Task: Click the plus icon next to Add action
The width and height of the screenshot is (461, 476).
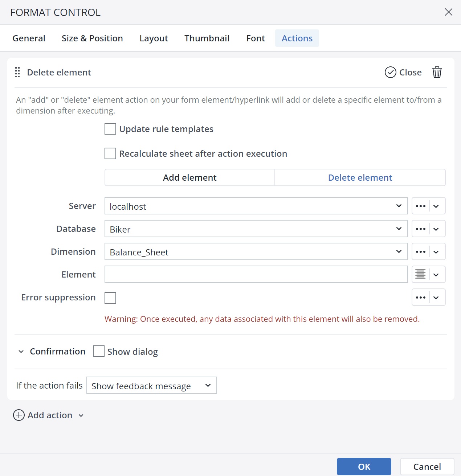Action: click(19, 415)
